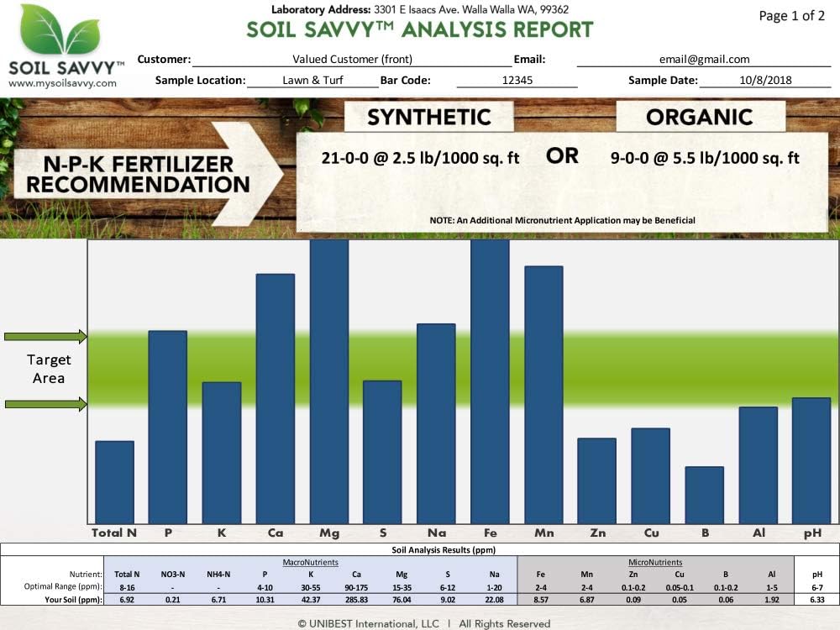Click the pH optimal range '6-7'

click(817, 588)
